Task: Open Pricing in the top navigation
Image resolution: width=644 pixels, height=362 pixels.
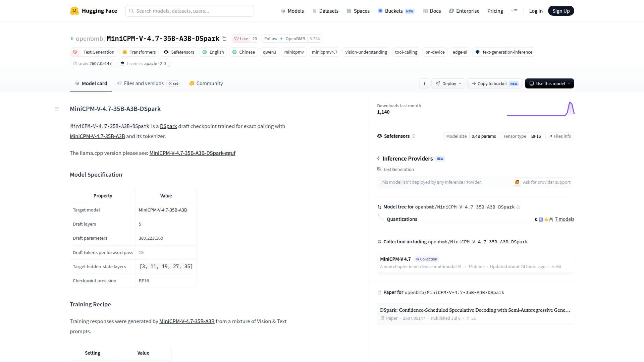Action: click(495, 11)
